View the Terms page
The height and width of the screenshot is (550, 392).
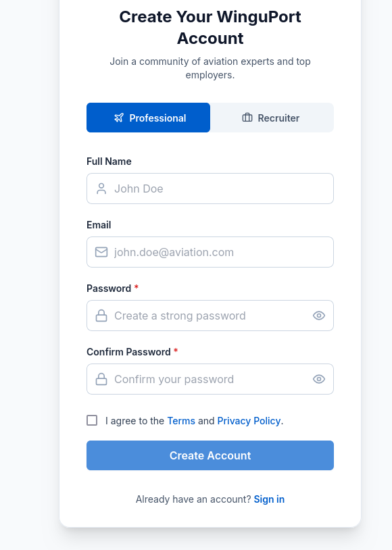tap(180, 420)
